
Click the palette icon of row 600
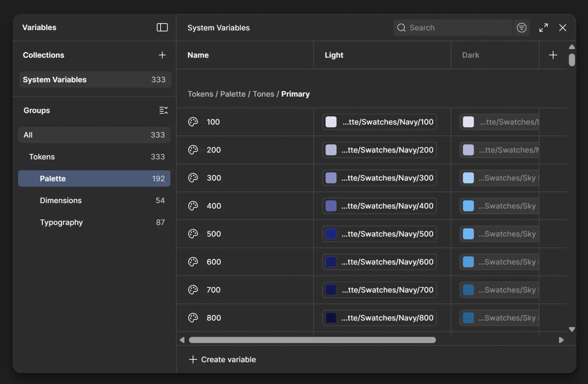[193, 262]
